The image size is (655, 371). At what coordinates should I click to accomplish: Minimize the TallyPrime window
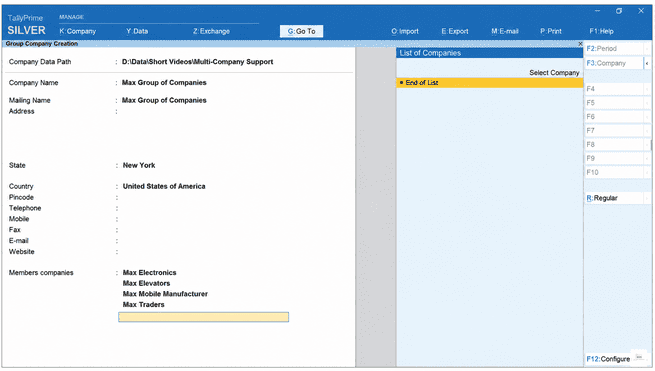tap(597, 11)
